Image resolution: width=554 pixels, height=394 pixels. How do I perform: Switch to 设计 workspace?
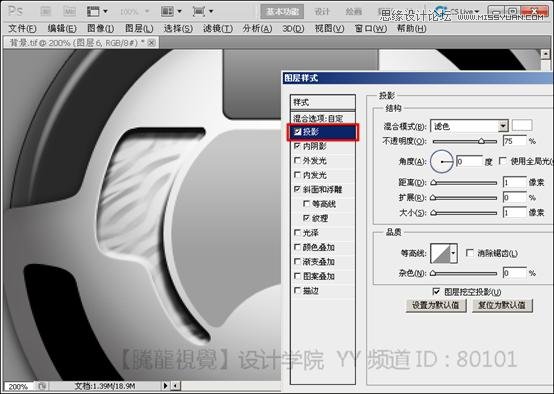click(322, 12)
